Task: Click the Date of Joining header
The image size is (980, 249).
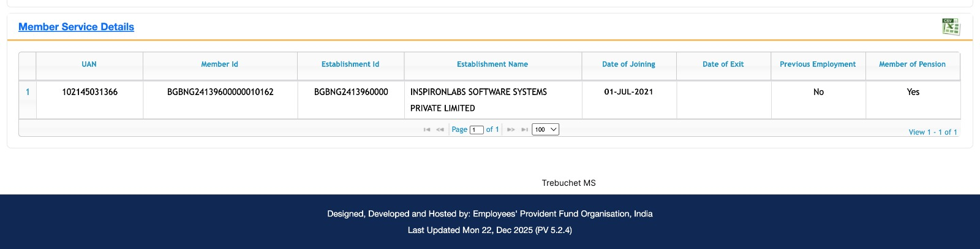Action: pos(628,64)
